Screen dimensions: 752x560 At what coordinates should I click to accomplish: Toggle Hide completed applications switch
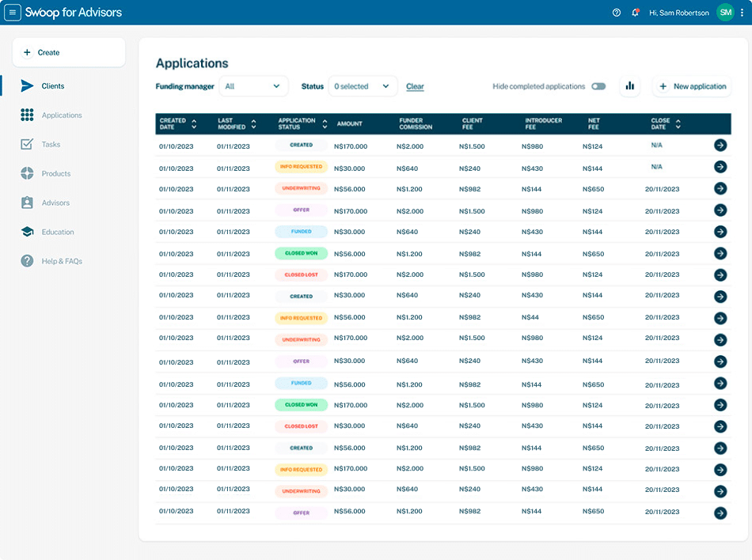pyautogui.click(x=598, y=86)
